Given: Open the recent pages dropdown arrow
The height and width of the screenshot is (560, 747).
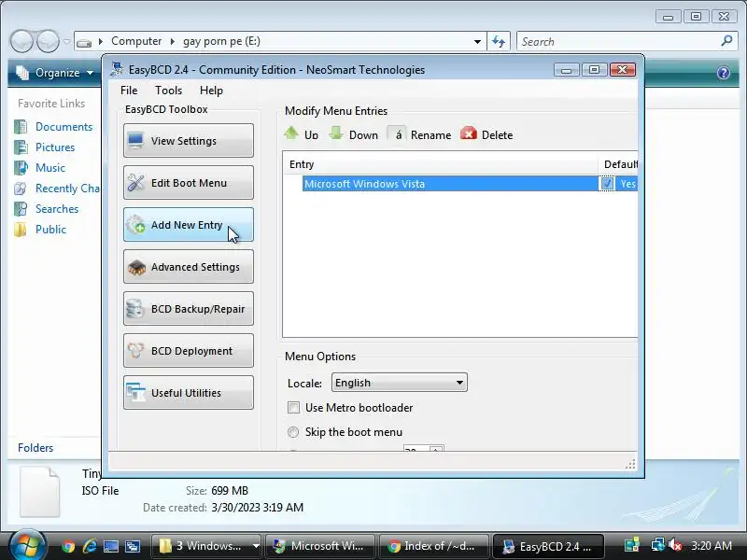Looking at the screenshot, I should tap(66, 41).
